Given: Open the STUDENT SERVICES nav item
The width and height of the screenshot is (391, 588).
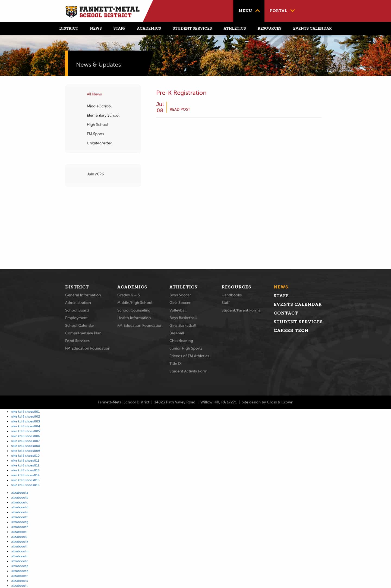Looking at the screenshot, I should click(192, 28).
